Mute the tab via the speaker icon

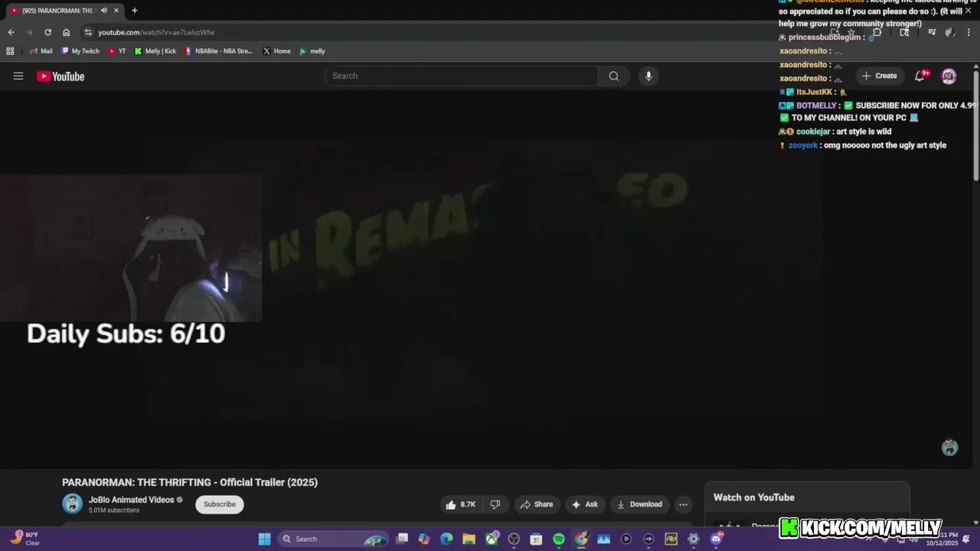coord(103,11)
